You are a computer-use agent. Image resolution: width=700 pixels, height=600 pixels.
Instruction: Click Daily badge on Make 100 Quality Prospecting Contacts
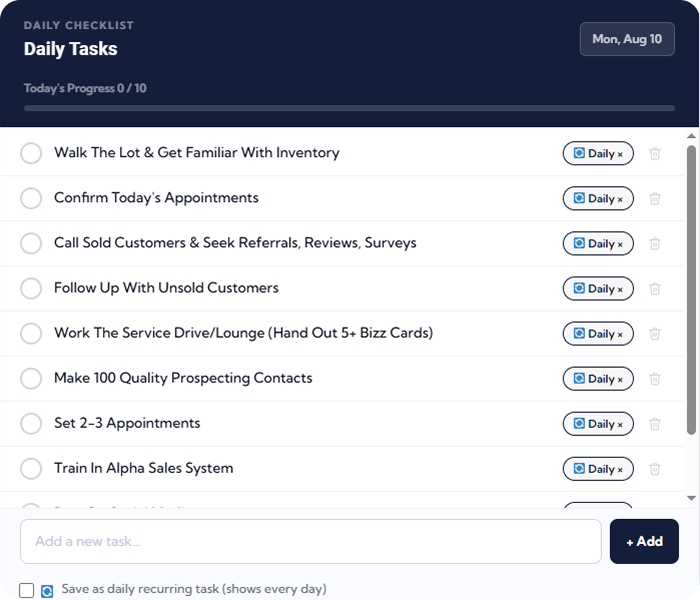pos(598,379)
